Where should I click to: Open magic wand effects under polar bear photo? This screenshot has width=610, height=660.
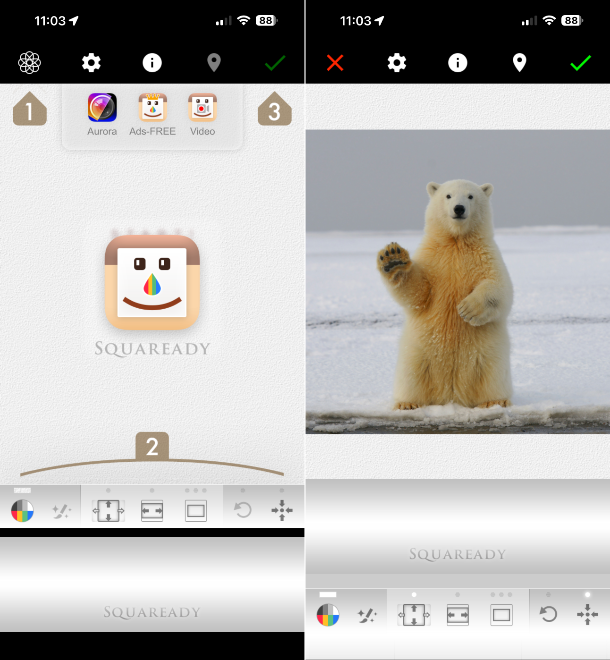368,615
